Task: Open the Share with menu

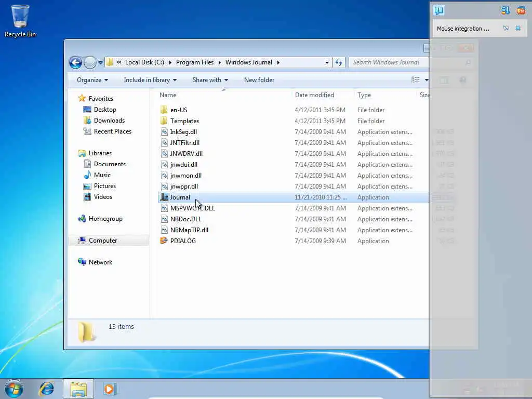Action: point(210,80)
